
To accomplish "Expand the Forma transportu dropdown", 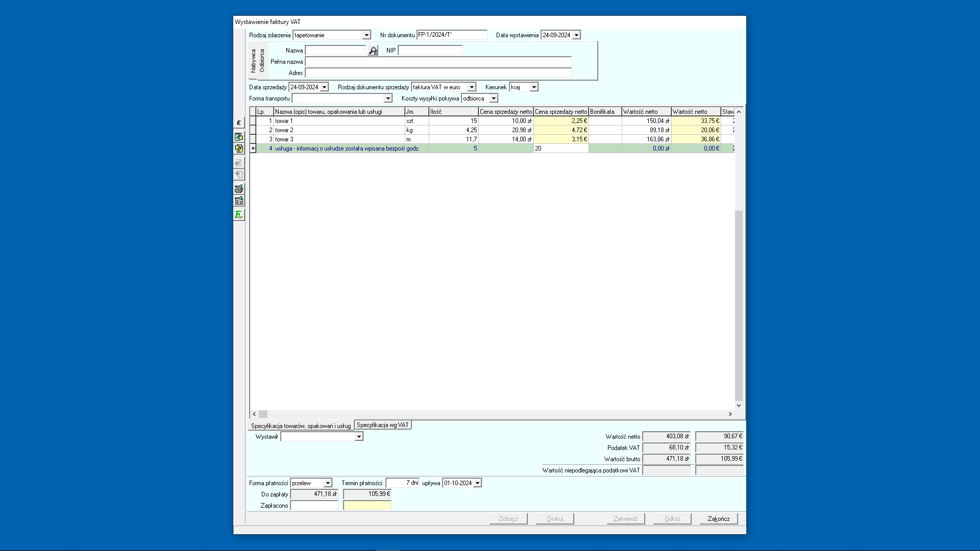I will [x=388, y=98].
